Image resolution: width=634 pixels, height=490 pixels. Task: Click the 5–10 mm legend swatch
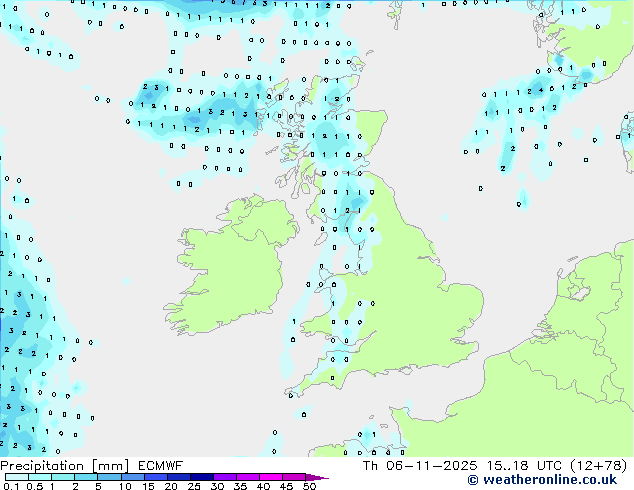point(109,477)
